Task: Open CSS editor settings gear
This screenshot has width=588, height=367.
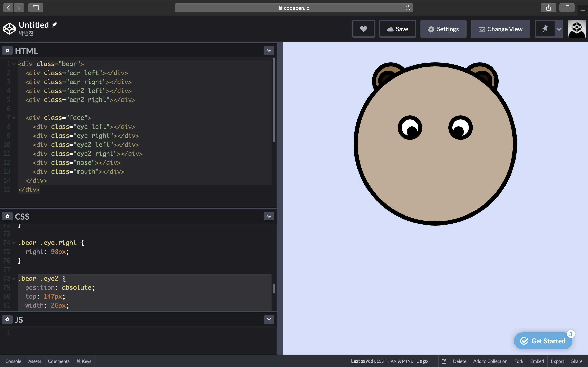Action: click(x=7, y=216)
